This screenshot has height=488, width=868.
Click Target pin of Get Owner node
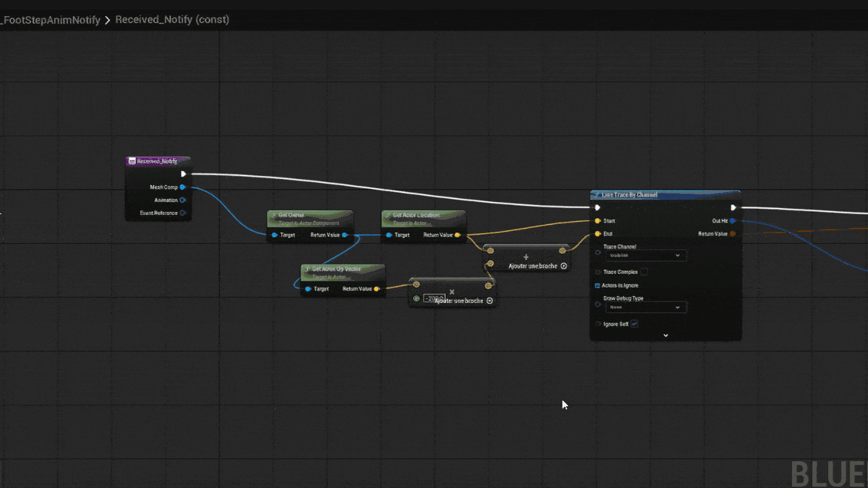point(274,235)
